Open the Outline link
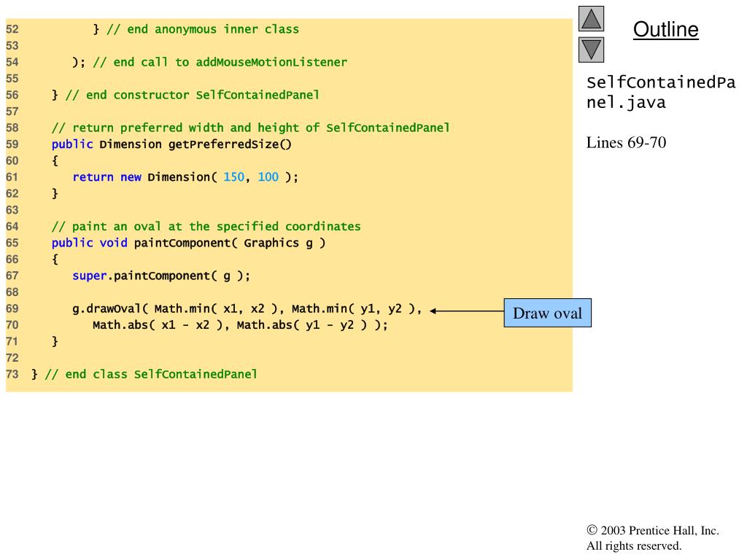747x560 pixels. [x=665, y=29]
